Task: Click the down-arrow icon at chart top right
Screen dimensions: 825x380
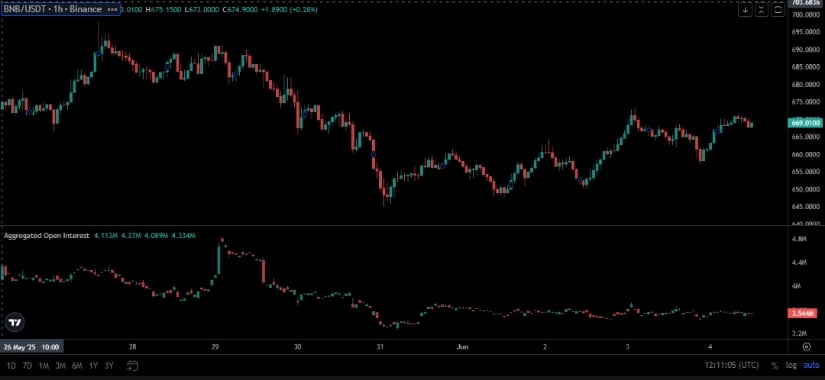Action: point(745,9)
